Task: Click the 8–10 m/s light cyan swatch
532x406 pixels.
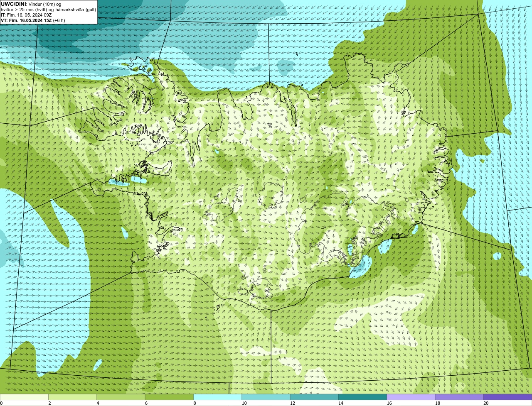Action: (x=217, y=397)
